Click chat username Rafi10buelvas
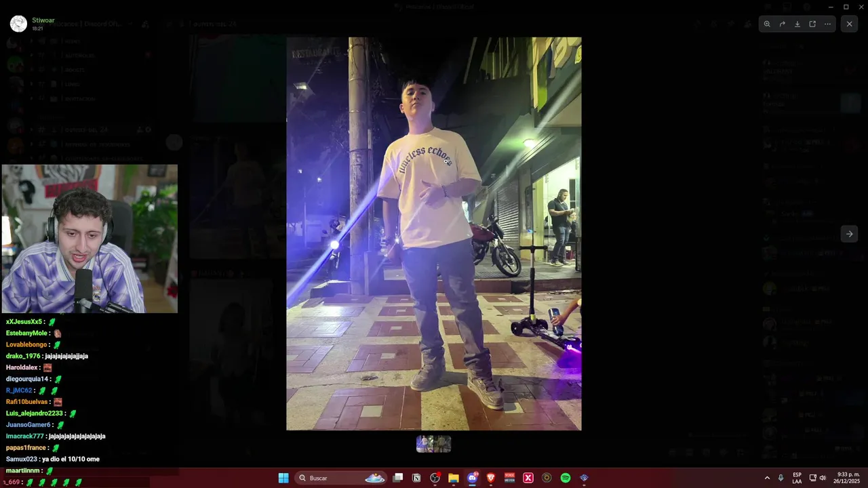Screen dimensions: 868x488 26,402
